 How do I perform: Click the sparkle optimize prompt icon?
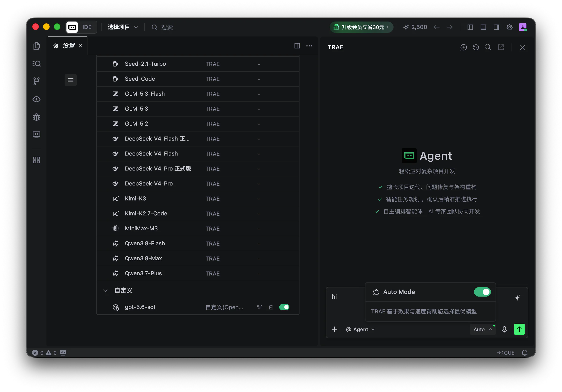(517, 297)
